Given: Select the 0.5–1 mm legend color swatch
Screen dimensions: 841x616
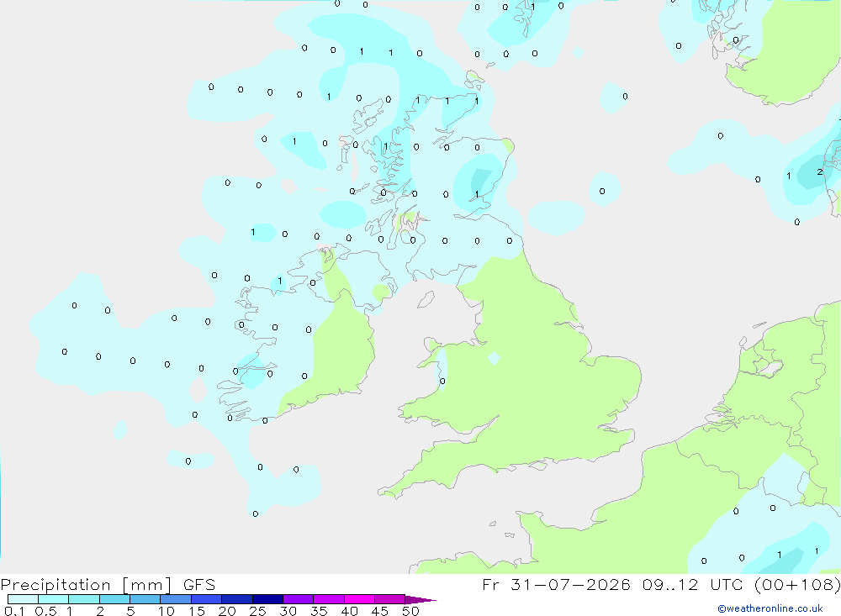Looking at the screenshot, I should (x=53, y=599).
